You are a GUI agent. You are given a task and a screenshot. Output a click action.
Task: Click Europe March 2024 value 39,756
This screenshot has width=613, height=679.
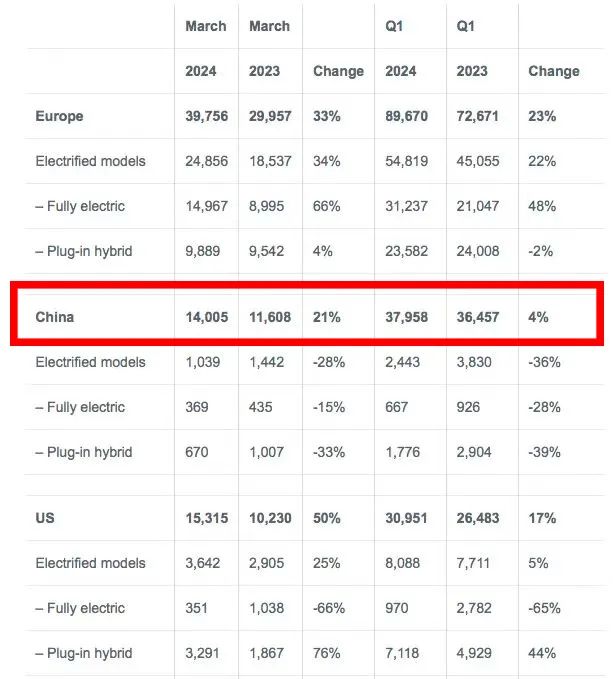206,116
